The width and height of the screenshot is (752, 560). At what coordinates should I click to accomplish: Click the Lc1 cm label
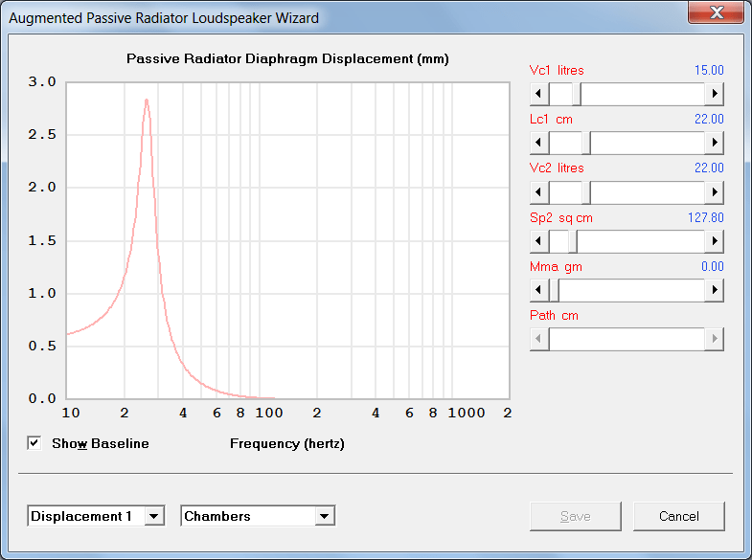point(551,119)
